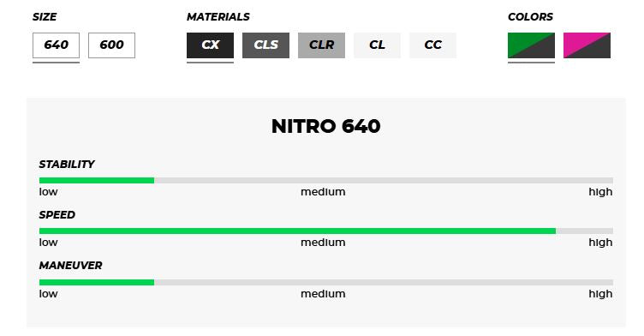This screenshot has width=644, height=336.
Task: Click the green Stability bar
Action: tap(97, 180)
